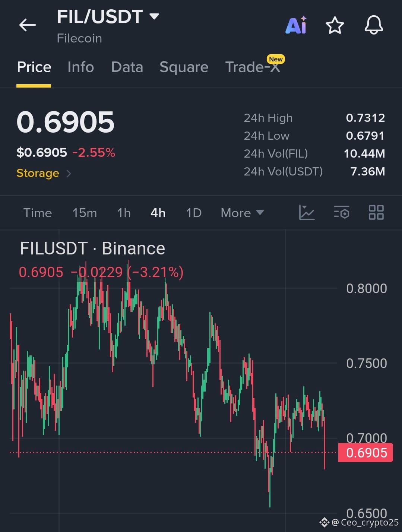Click the 24h Vol(FIL) value 10.44M
The image size is (402, 532).
click(x=364, y=153)
